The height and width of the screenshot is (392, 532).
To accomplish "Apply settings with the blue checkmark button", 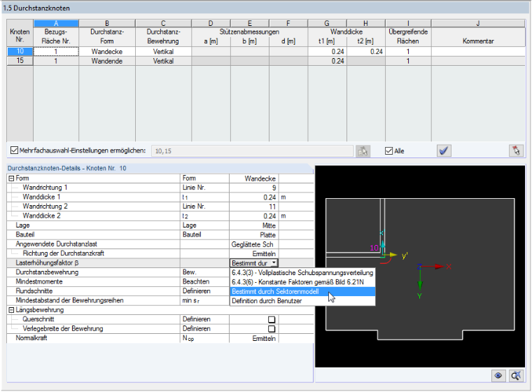I will [x=444, y=150].
